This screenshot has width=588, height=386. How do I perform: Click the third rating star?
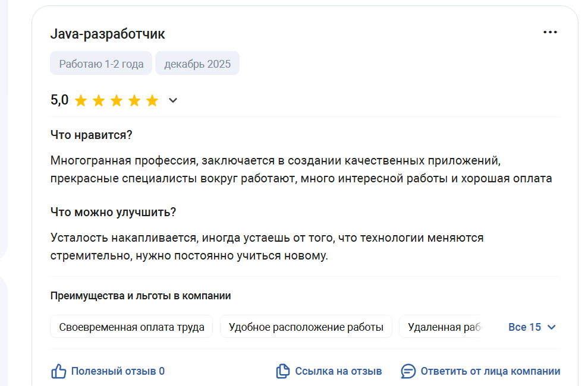(117, 100)
